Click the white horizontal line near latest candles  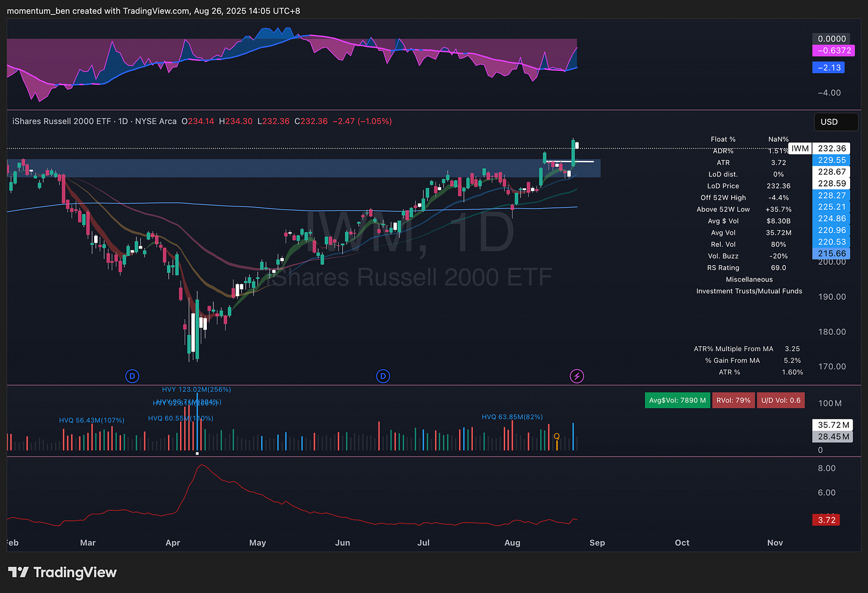coord(571,162)
